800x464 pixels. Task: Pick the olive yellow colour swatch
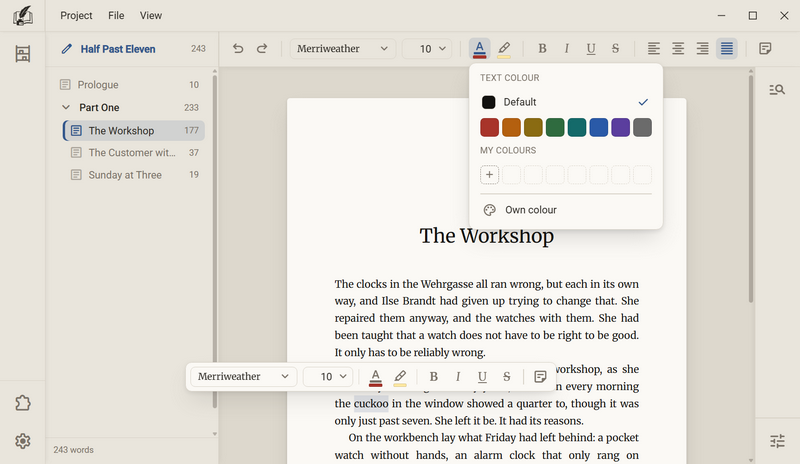pos(533,128)
